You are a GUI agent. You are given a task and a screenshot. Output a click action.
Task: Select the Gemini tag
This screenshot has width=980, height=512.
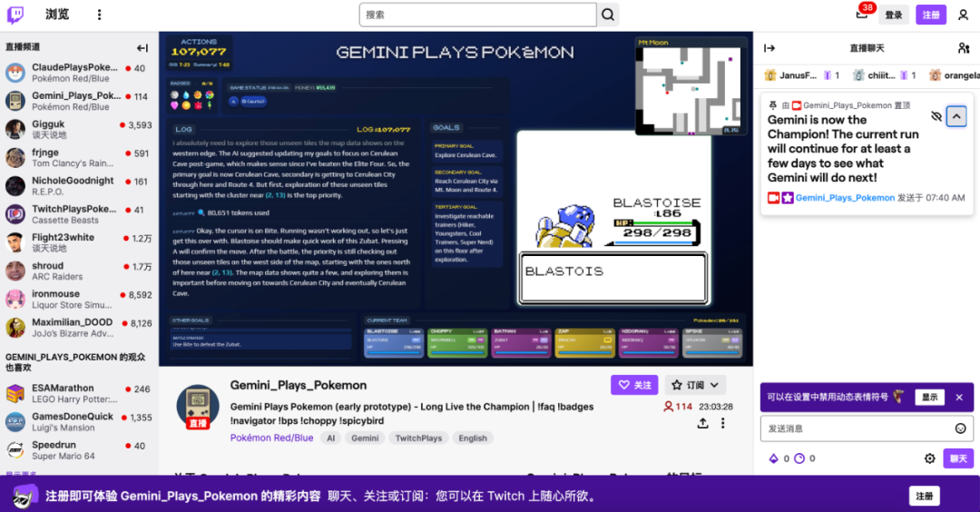[x=365, y=438]
